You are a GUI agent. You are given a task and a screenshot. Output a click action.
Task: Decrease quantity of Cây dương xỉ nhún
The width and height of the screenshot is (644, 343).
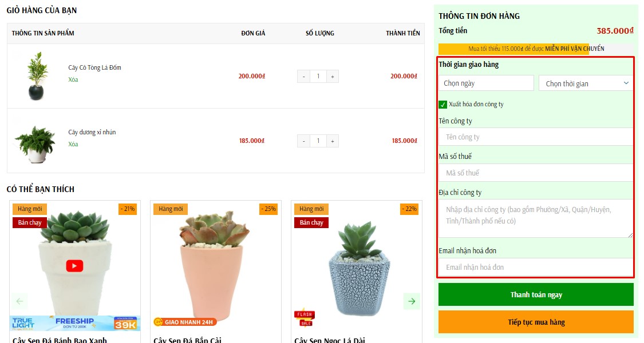click(303, 141)
